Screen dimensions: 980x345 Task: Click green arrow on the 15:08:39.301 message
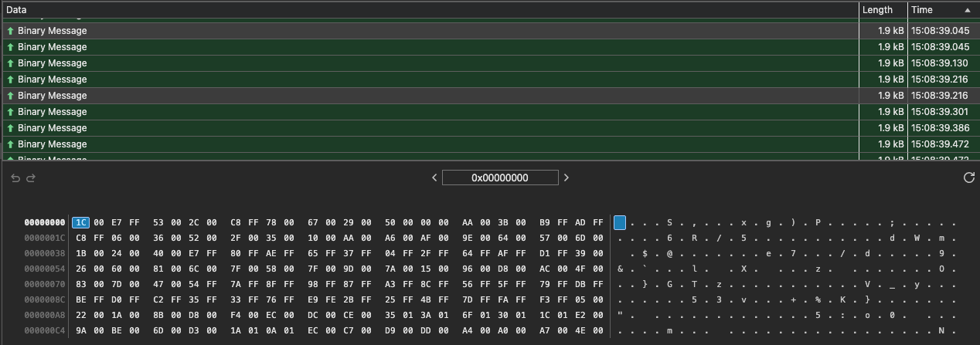coord(11,112)
